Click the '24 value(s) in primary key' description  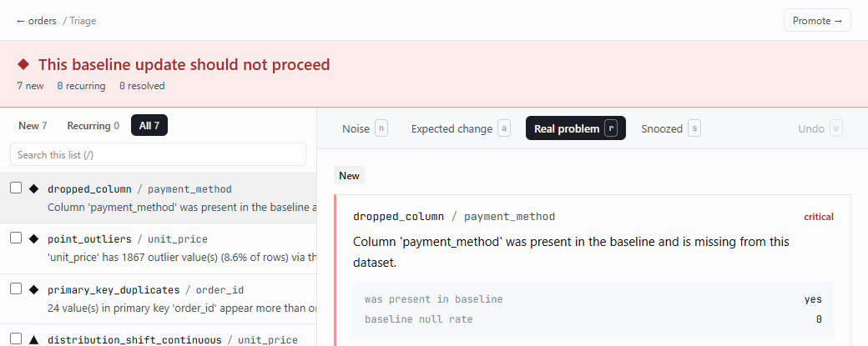point(182,308)
